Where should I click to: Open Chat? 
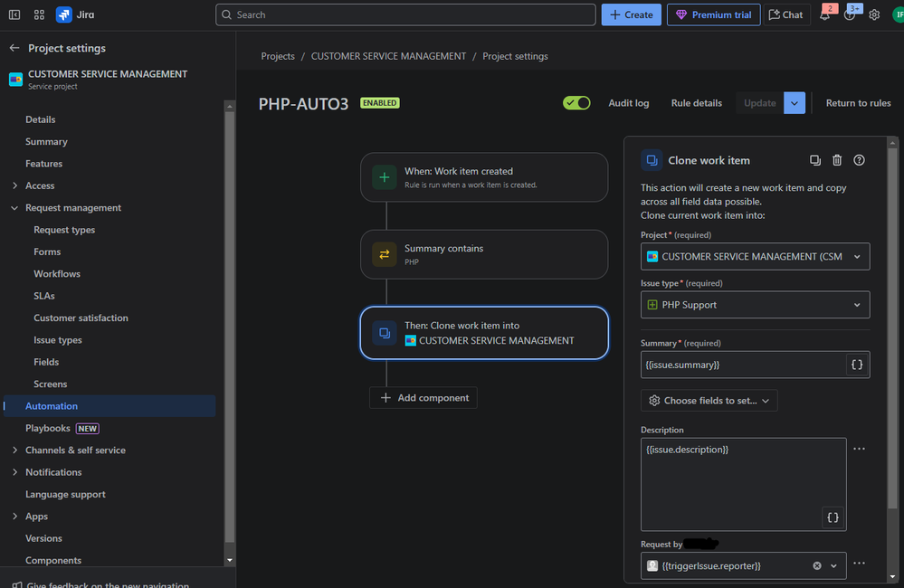pyautogui.click(x=786, y=15)
